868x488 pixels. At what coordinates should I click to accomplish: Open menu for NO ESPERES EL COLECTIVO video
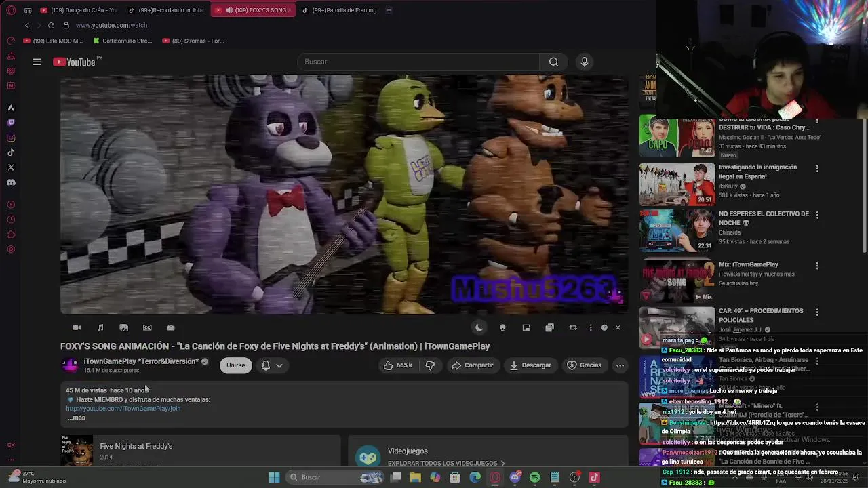[817, 215]
